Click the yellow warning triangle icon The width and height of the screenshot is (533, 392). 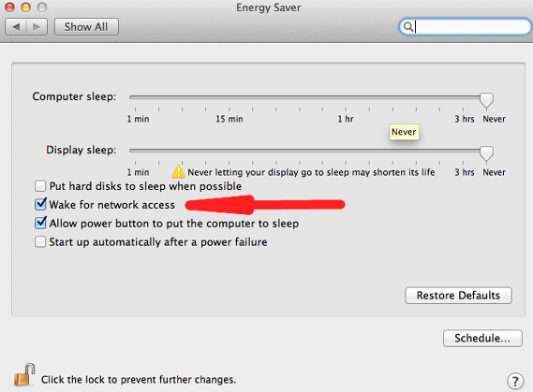click(178, 171)
